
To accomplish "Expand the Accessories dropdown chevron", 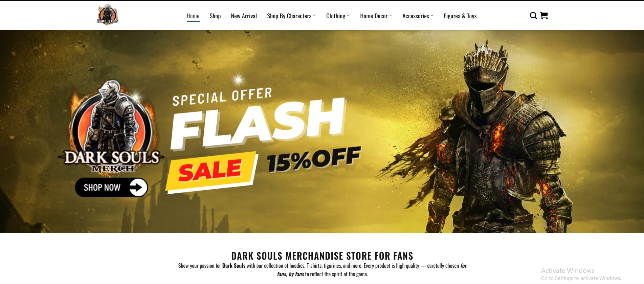I will pos(432,16).
